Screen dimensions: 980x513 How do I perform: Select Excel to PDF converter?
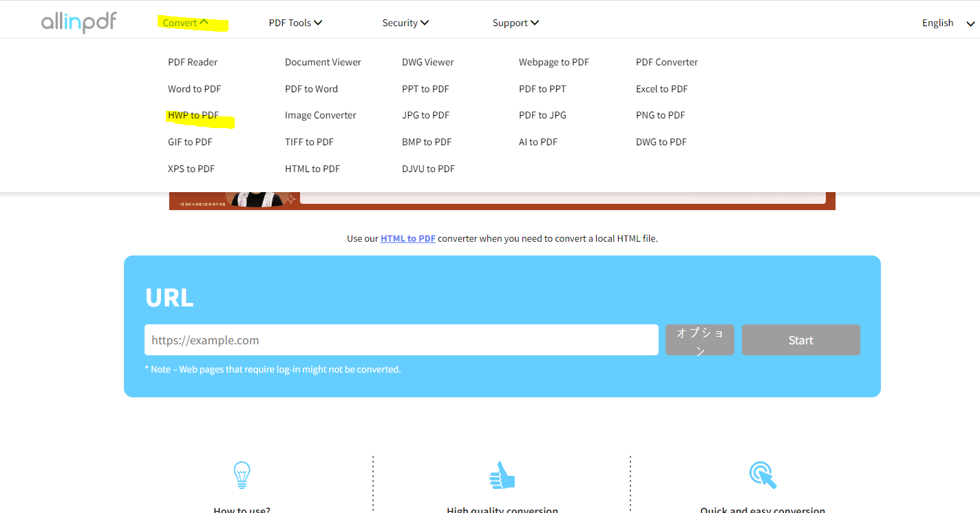point(661,88)
